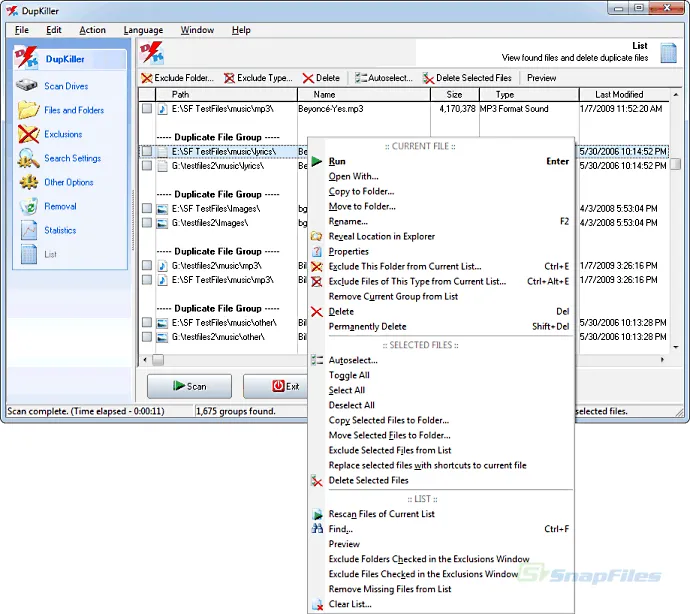Click the Scan button

coord(189,386)
